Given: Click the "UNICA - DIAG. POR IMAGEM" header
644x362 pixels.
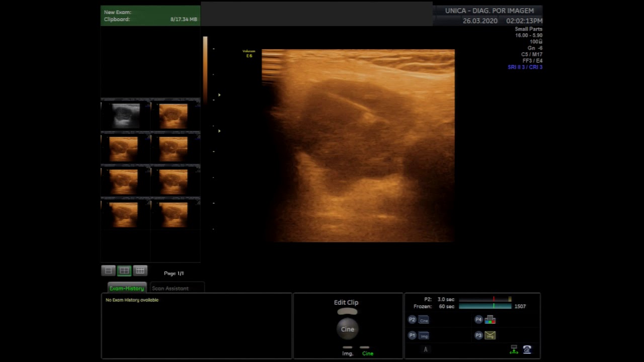Looking at the screenshot, I should (490, 11).
